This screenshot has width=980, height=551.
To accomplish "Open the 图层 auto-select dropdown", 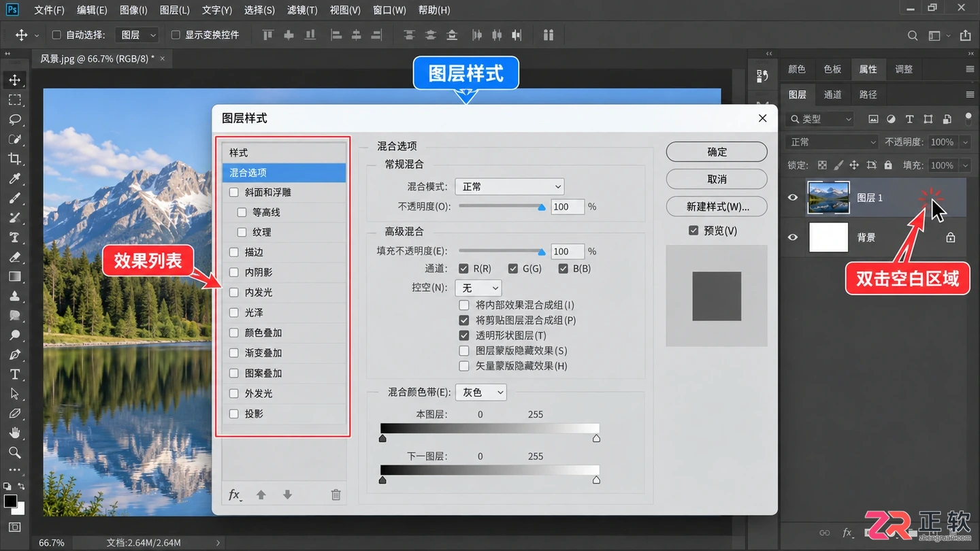I will pos(136,35).
